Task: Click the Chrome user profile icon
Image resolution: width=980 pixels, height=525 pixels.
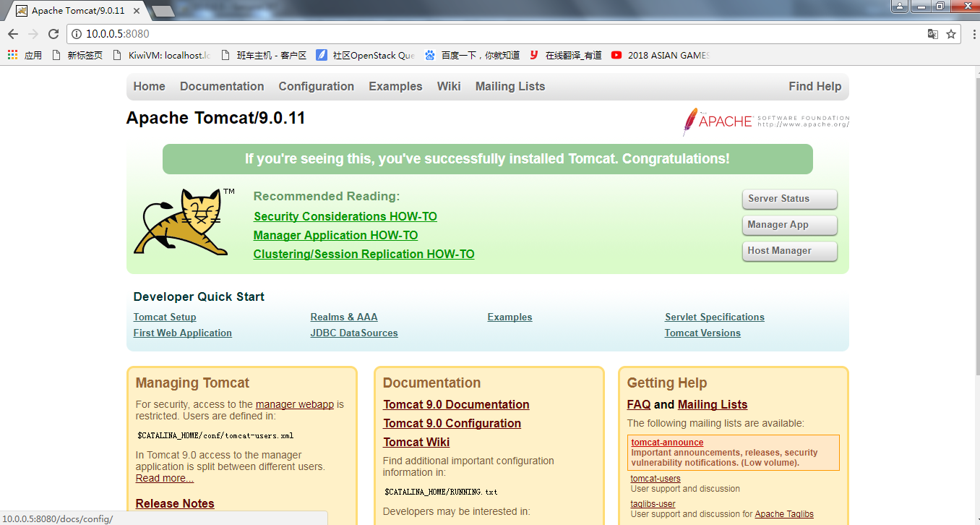Action: click(x=900, y=7)
